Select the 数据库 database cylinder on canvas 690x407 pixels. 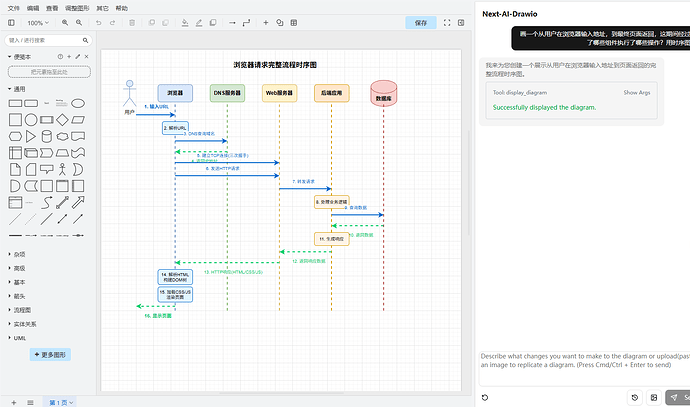383,93
